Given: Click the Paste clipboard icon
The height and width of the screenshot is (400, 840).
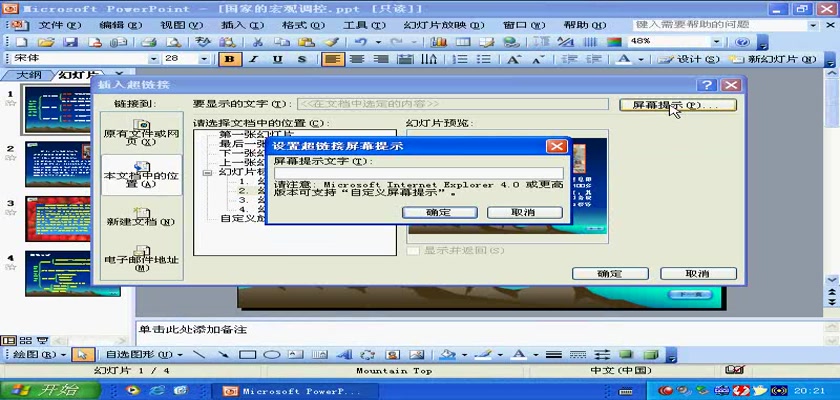Looking at the screenshot, I should coord(306,42).
